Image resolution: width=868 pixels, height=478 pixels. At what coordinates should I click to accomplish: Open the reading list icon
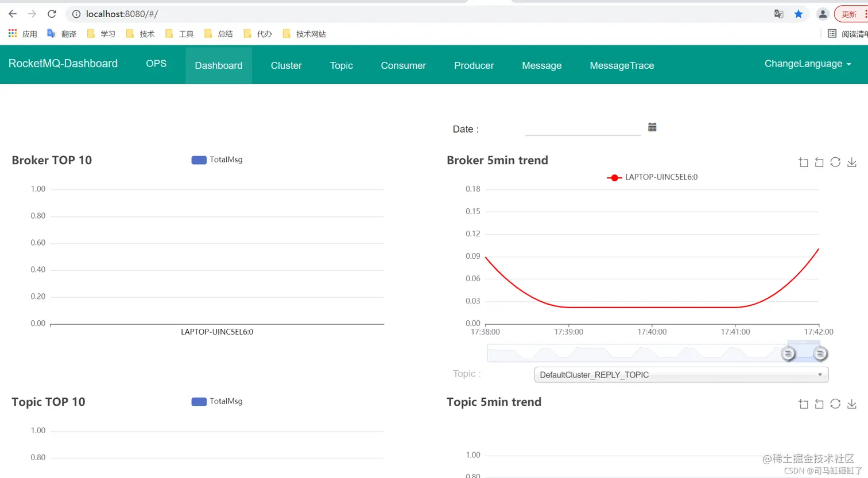coord(832,34)
